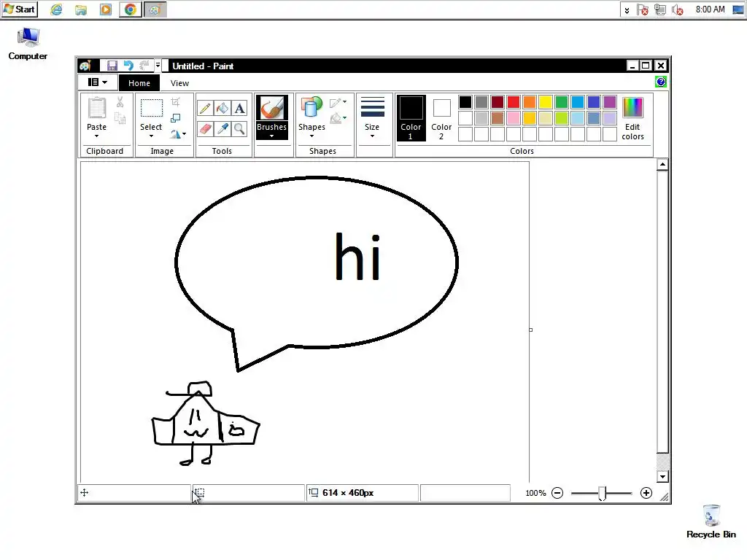Image resolution: width=747 pixels, height=560 pixels.
Task: Pick the red color swatch
Action: pyautogui.click(x=514, y=102)
